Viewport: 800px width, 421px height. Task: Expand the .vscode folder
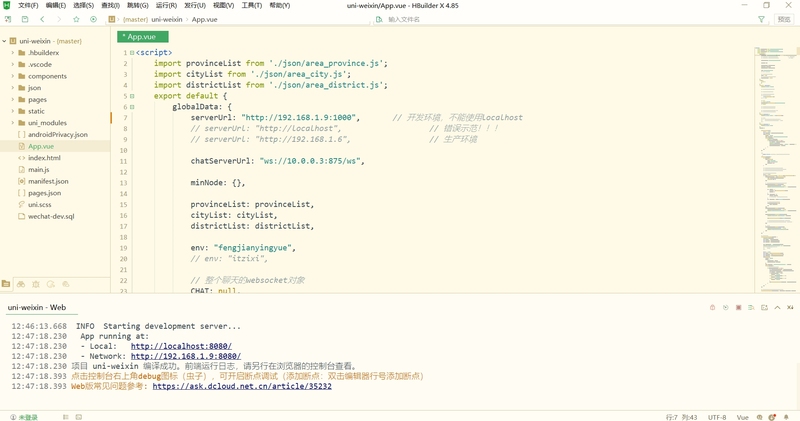pos(13,64)
